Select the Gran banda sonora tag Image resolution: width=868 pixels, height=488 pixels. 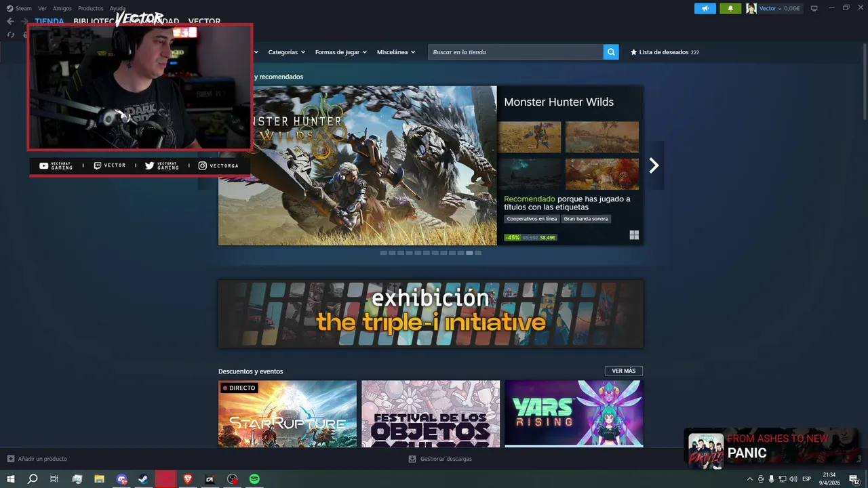[x=586, y=219]
